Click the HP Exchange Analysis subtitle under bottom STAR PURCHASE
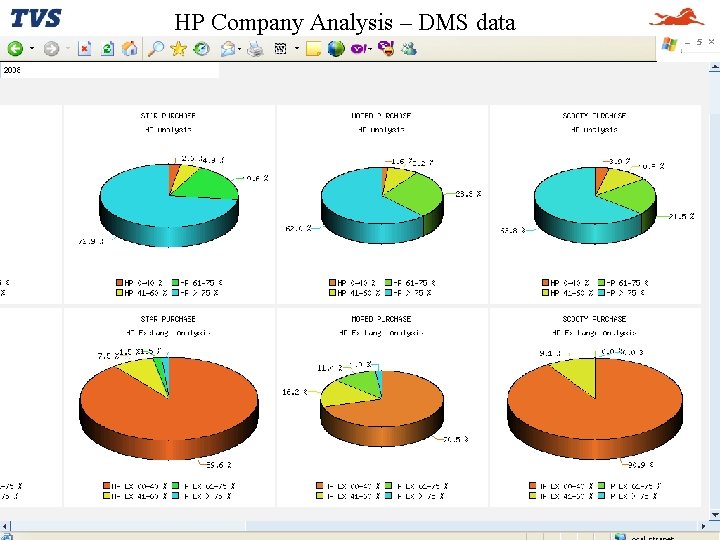The width and height of the screenshot is (720, 540). tap(168, 332)
